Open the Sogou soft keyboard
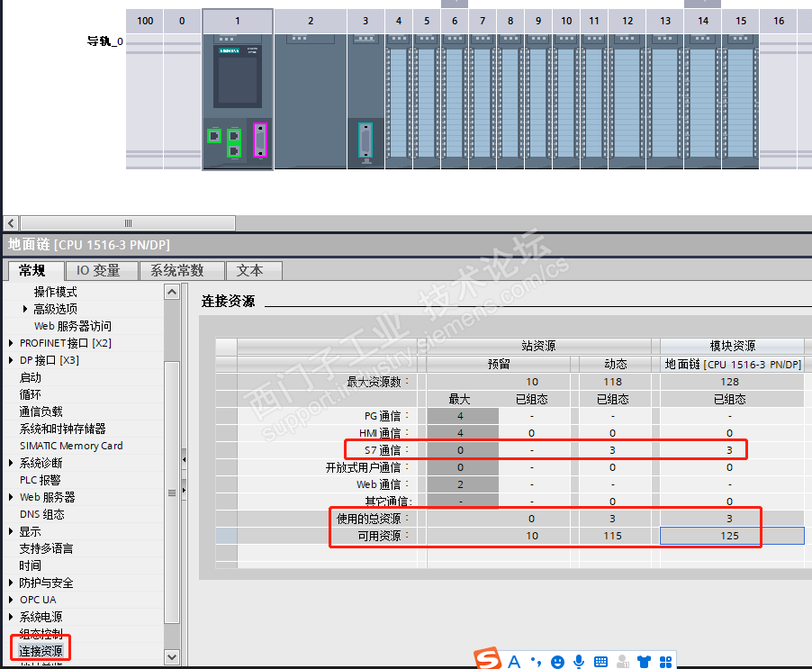Image resolution: width=812 pixels, height=669 pixels. coord(600,661)
